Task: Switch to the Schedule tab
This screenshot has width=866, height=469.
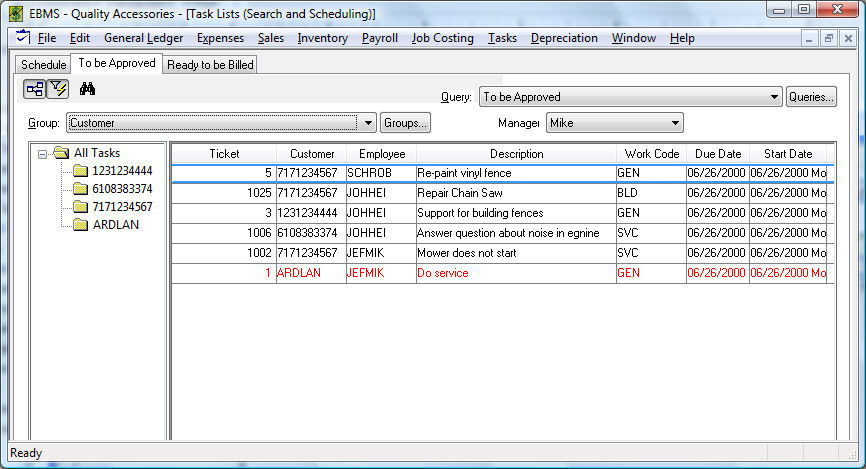Action: pos(43,65)
